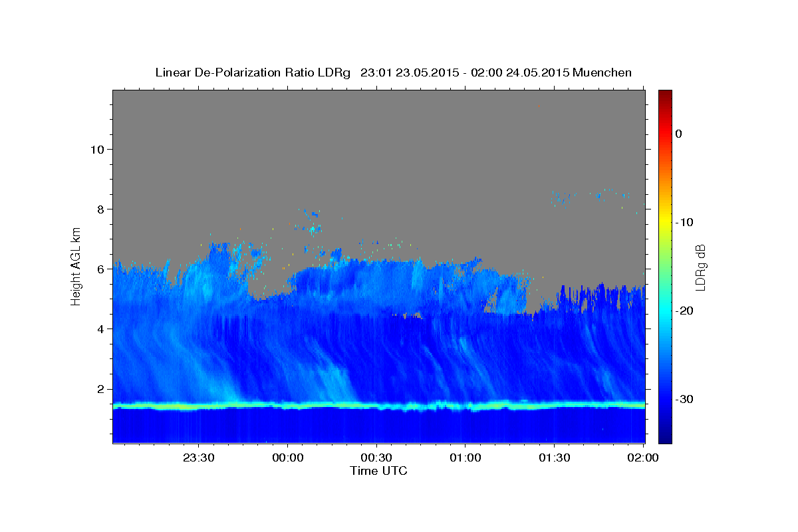The width and height of the screenshot is (798, 532).
Task: Click the '00:30' time tick label
Action: [x=376, y=458]
